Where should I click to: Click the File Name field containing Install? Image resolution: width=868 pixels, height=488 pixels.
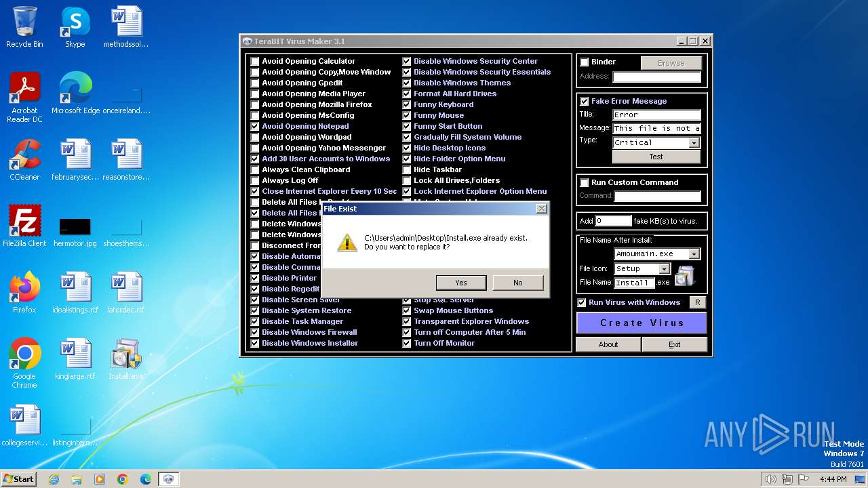pos(634,283)
